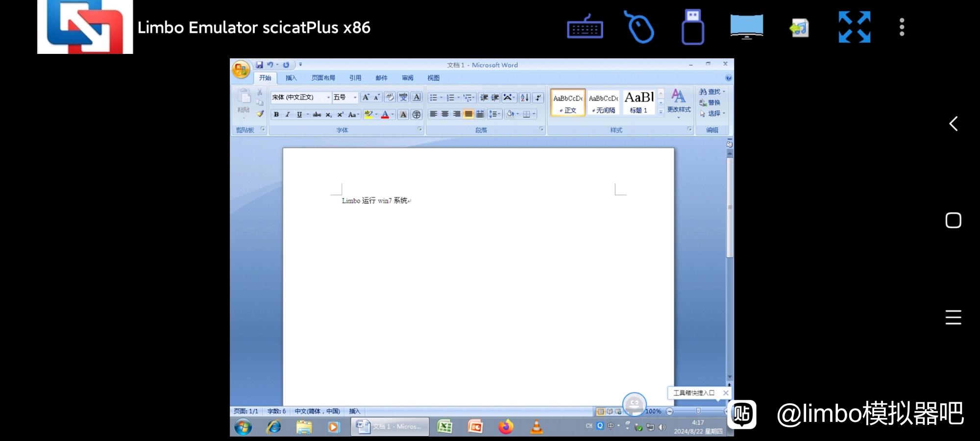Toggle Justify alignment

[x=468, y=114]
